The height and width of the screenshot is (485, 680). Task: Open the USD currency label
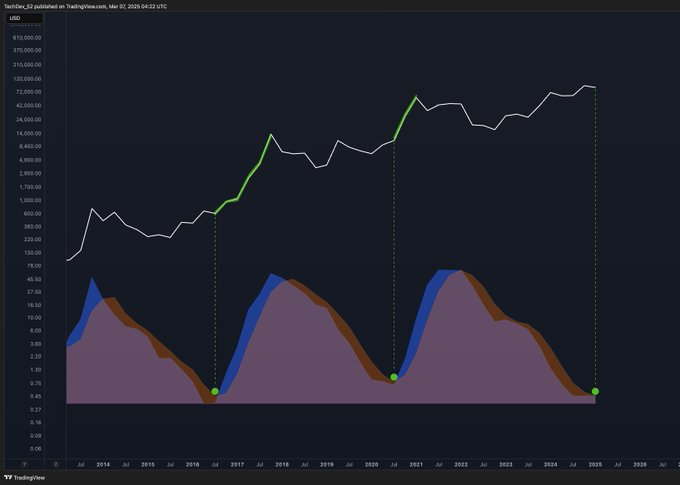[26, 18]
